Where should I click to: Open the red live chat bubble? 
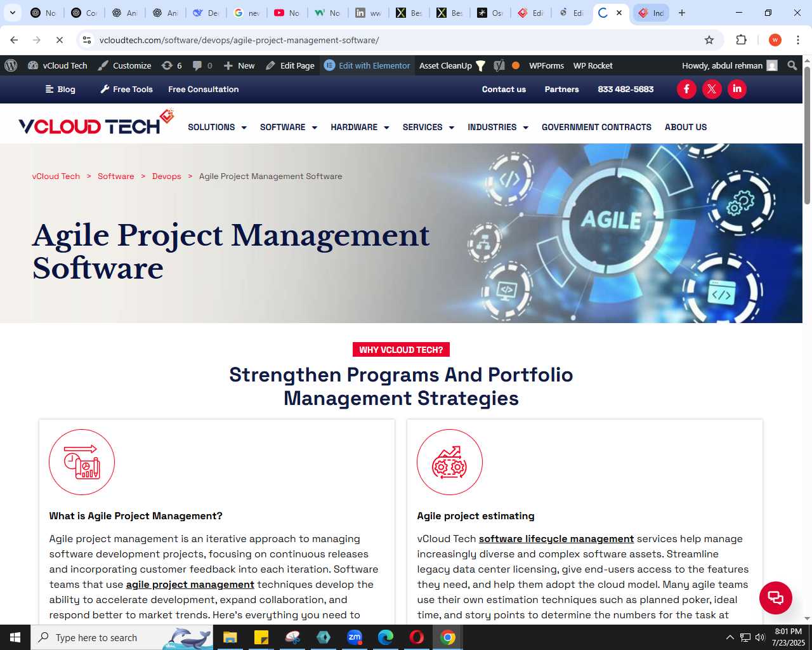pos(776,597)
